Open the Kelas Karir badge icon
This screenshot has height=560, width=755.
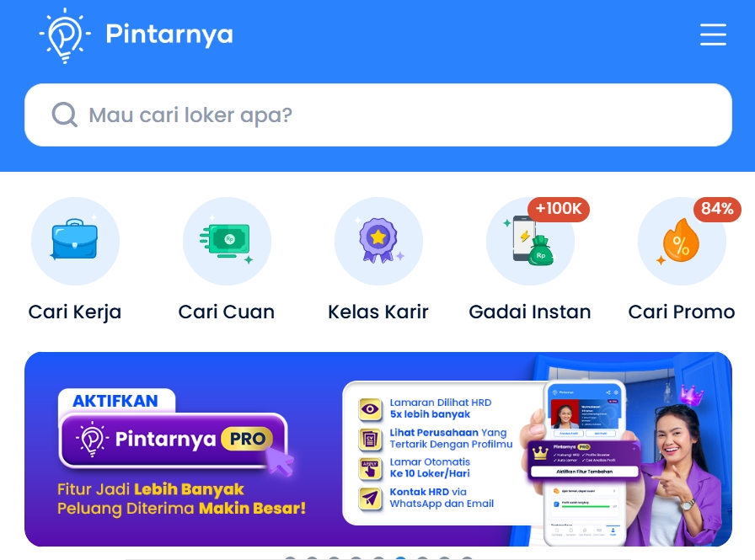(378, 241)
